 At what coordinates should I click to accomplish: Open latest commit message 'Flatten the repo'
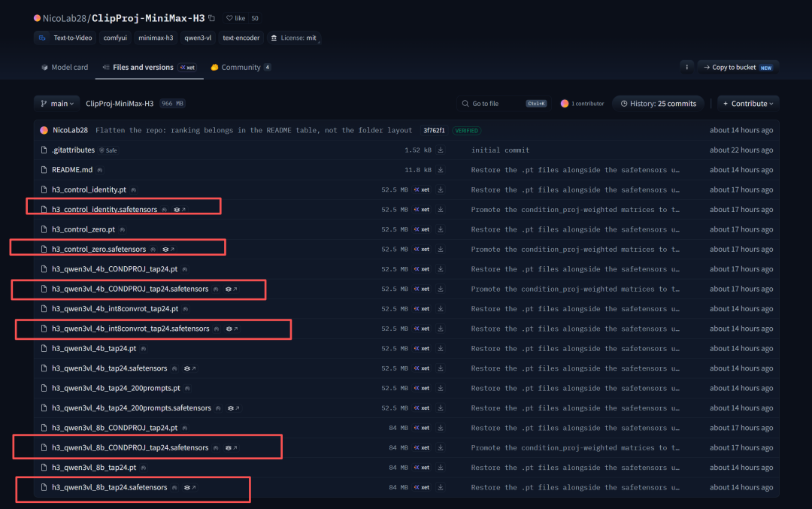254,131
